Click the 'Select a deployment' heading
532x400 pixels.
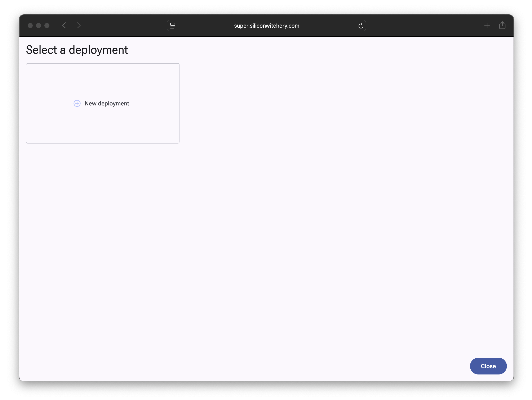[77, 50]
